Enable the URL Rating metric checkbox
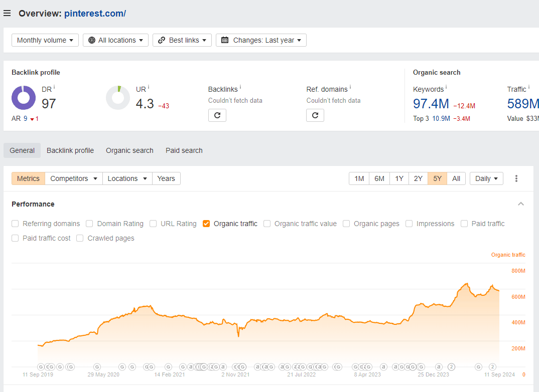 [153, 224]
